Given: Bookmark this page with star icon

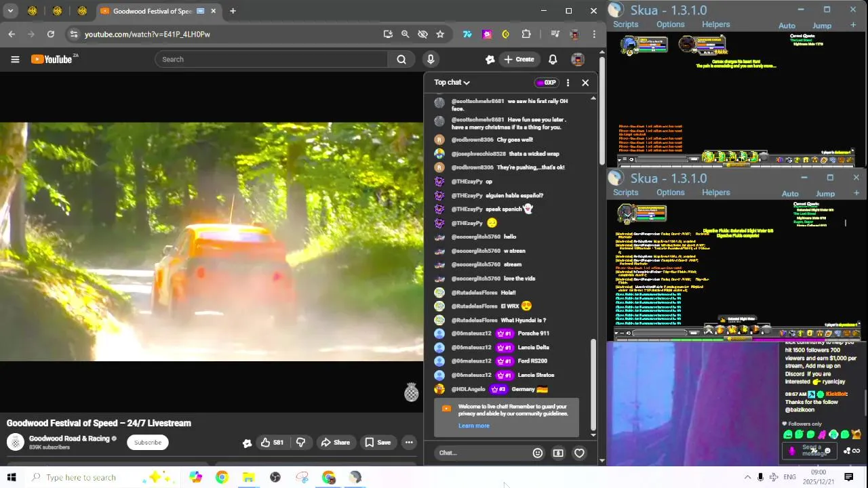Looking at the screenshot, I should point(440,34).
